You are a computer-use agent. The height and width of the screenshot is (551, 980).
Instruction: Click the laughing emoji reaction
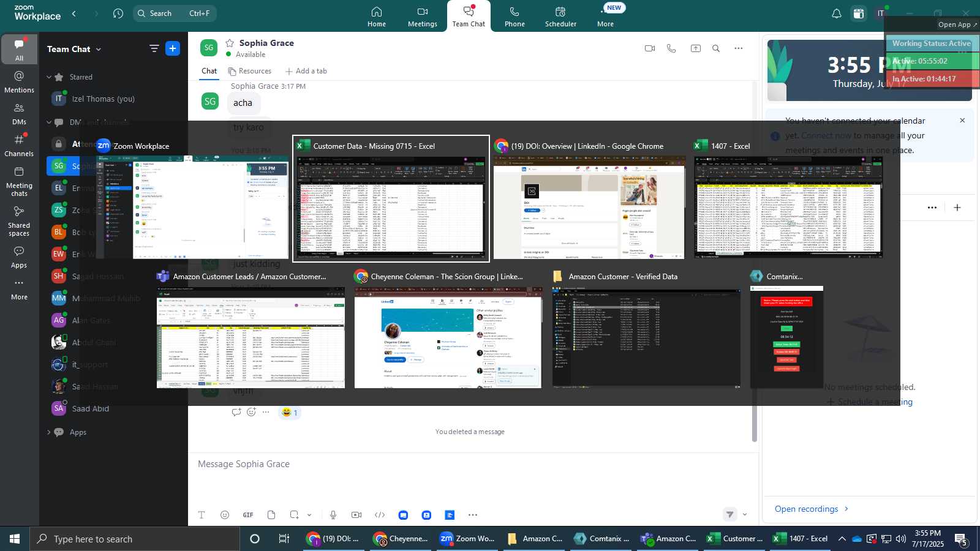[289, 413]
